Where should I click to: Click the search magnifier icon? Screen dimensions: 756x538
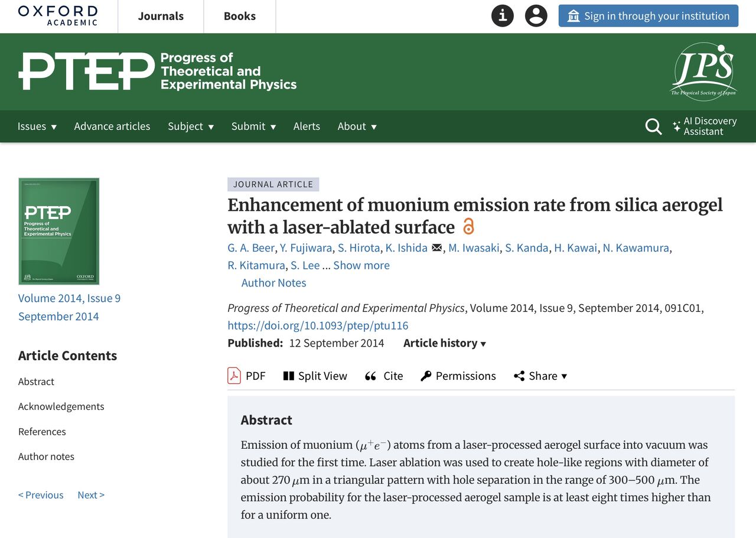[x=653, y=126]
